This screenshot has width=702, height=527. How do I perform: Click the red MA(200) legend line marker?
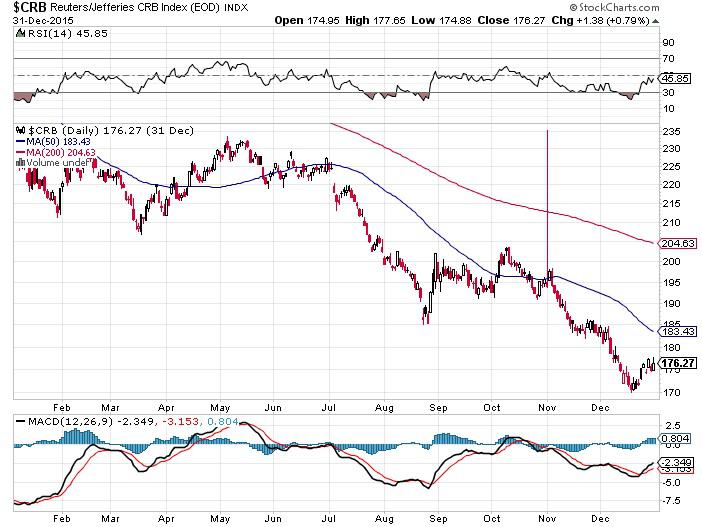(x=21, y=153)
